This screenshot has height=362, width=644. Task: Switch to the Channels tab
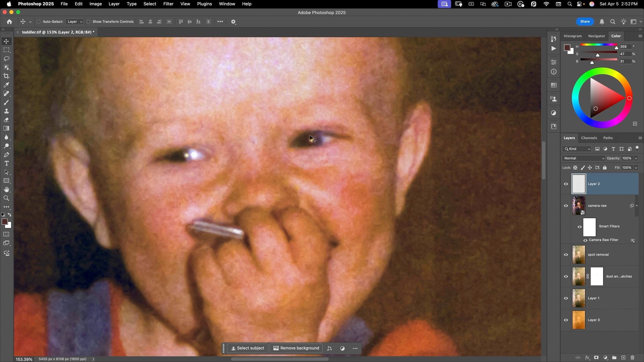[589, 138]
